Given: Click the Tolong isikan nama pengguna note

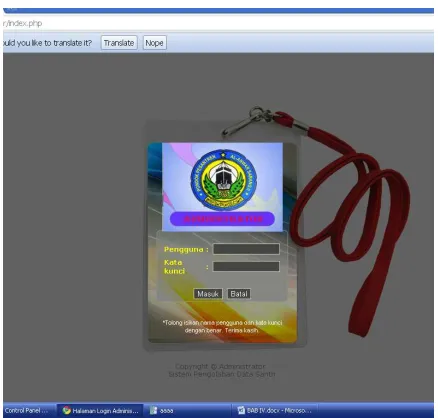Looking at the screenshot, I should tap(222, 326).
